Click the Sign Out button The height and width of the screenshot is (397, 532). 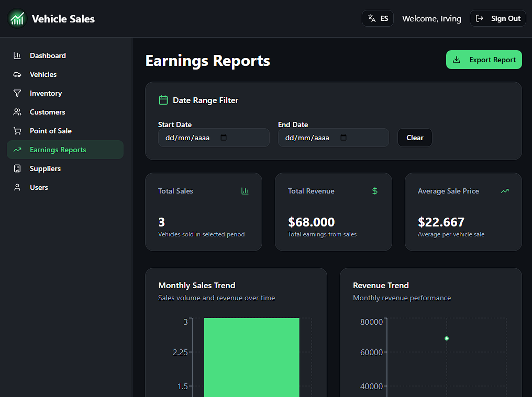pyautogui.click(x=498, y=18)
